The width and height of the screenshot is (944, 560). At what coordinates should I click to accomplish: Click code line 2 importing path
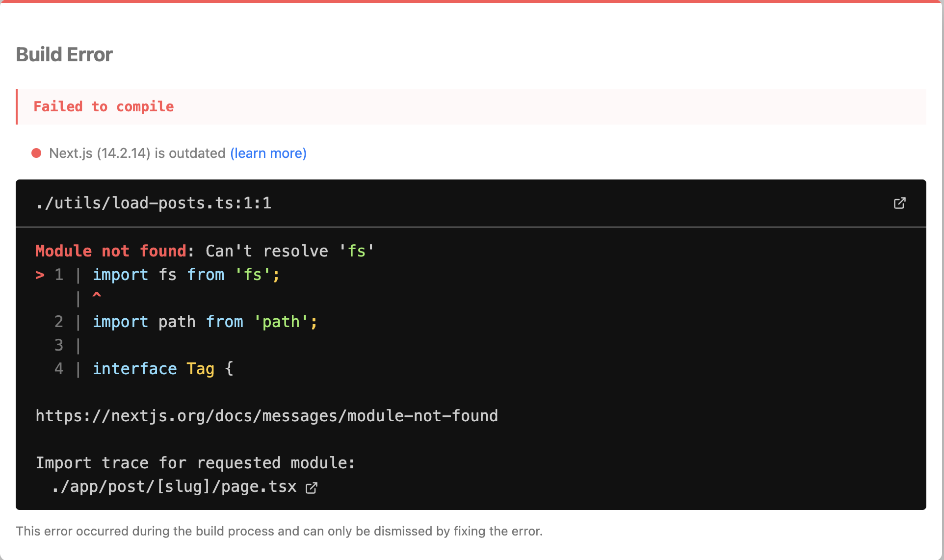coord(205,322)
